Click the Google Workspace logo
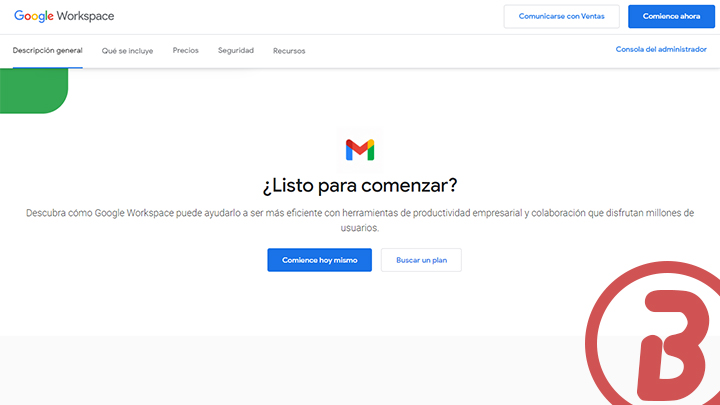Image resolution: width=720 pixels, height=405 pixels. 64,16
